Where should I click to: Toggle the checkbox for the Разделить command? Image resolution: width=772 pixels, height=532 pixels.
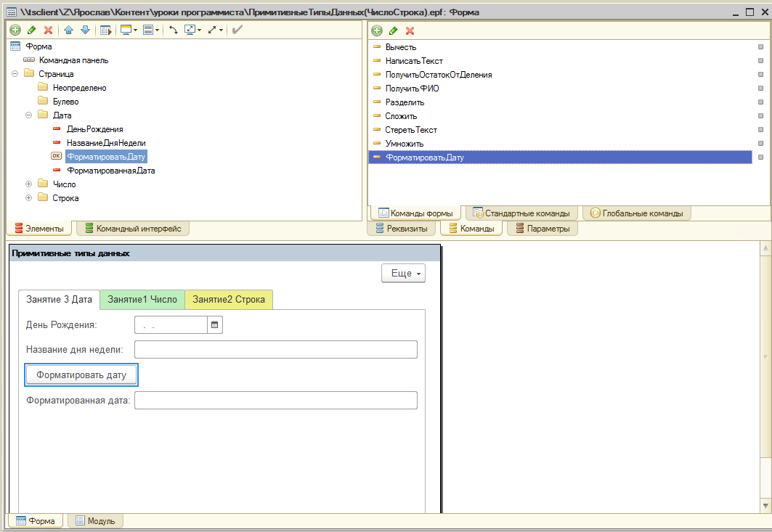click(x=760, y=102)
